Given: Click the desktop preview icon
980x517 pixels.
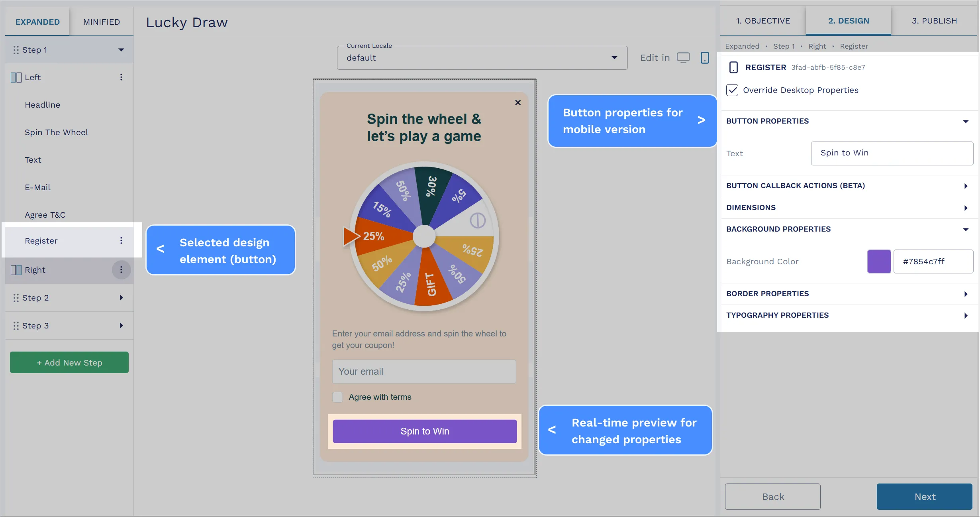Looking at the screenshot, I should (684, 57).
